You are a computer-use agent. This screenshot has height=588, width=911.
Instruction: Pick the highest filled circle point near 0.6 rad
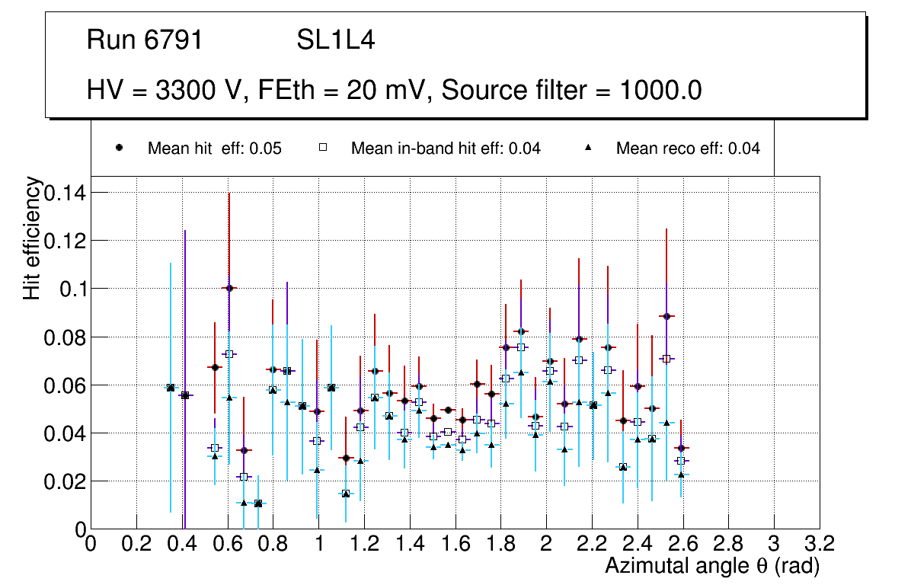tap(229, 288)
